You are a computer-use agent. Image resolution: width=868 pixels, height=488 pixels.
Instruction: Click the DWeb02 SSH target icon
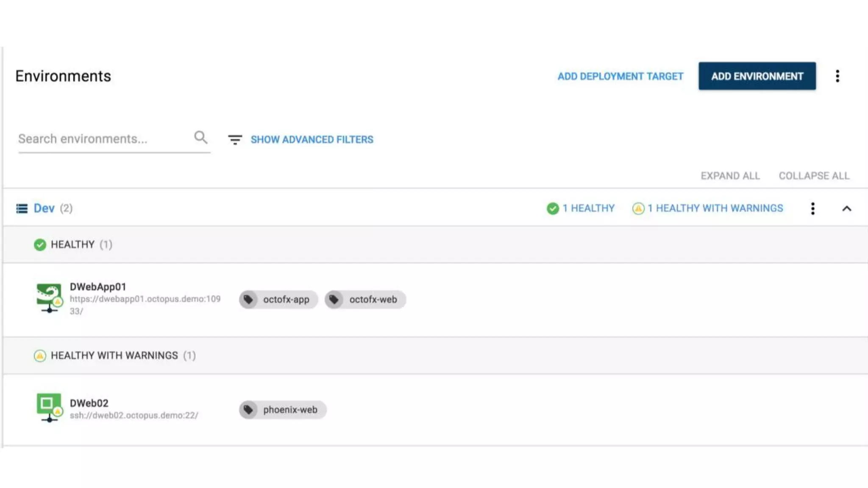coord(49,407)
